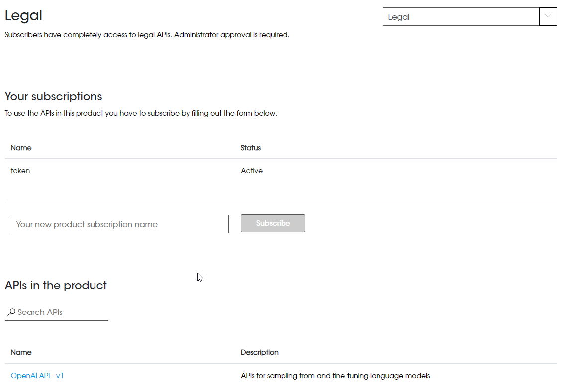Image resolution: width=568 pixels, height=392 pixels.
Task: Click the Description column header
Action: coord(260,352)
